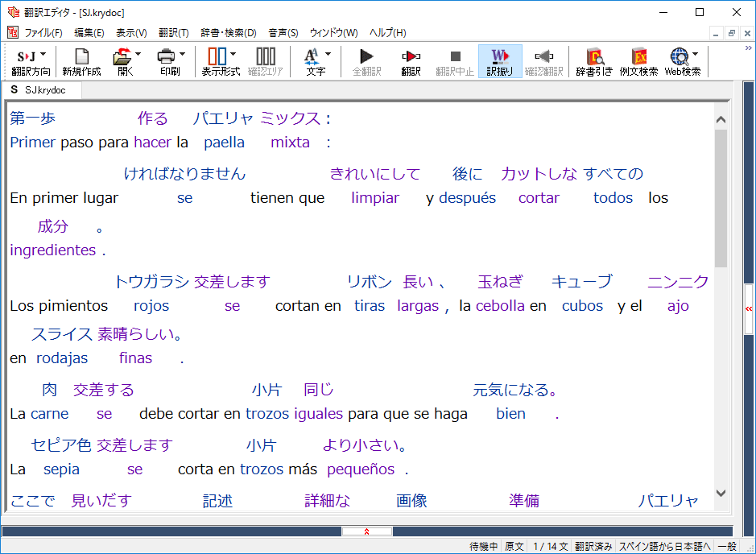Click the word 'pequeños' in the text
The width and height of the screenshot is (756, 554).
click(361, 469)
